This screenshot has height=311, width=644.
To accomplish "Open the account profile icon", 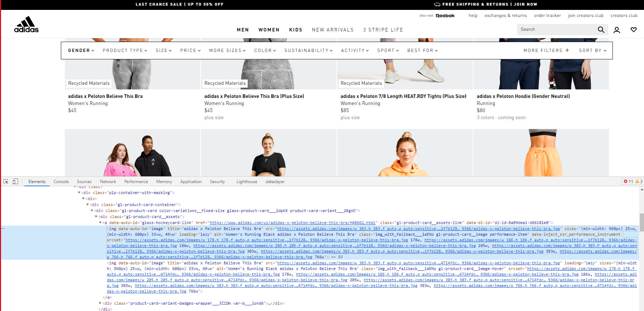I will (x=617, y=30).
